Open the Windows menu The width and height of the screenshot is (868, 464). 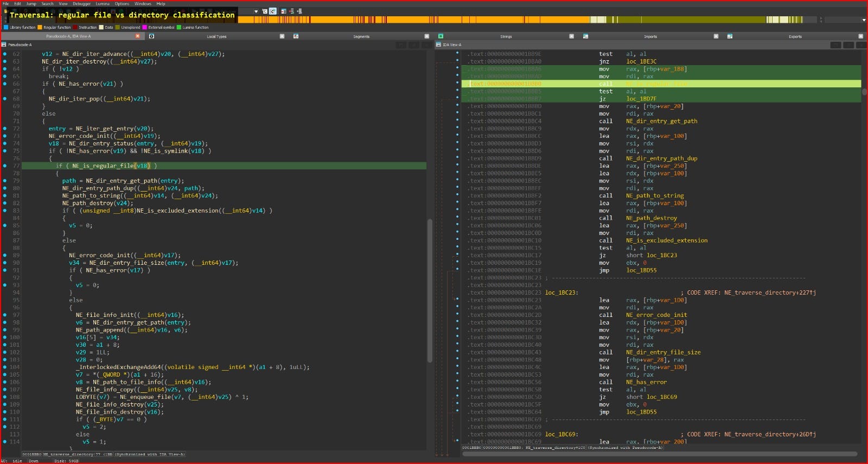(x=143, y=3)
